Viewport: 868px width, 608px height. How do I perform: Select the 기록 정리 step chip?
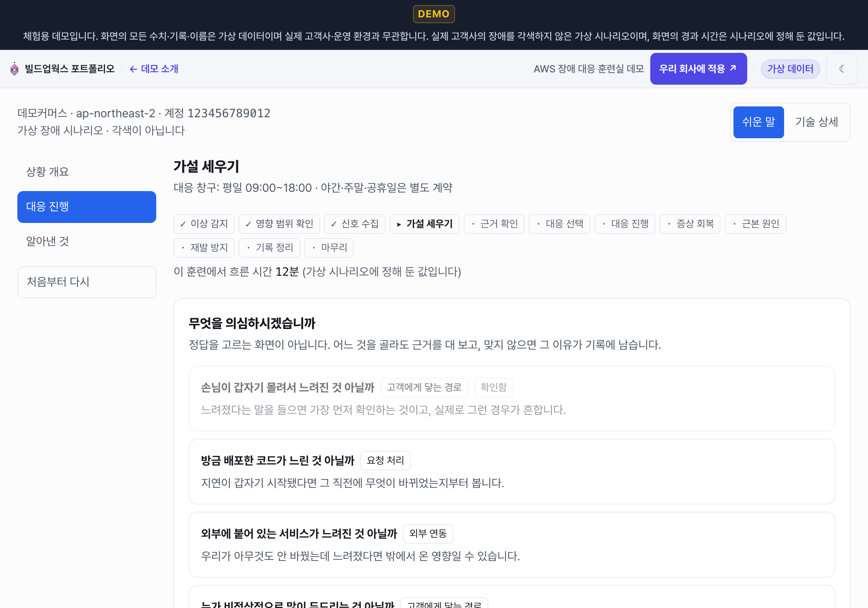[x=269, y=248]
